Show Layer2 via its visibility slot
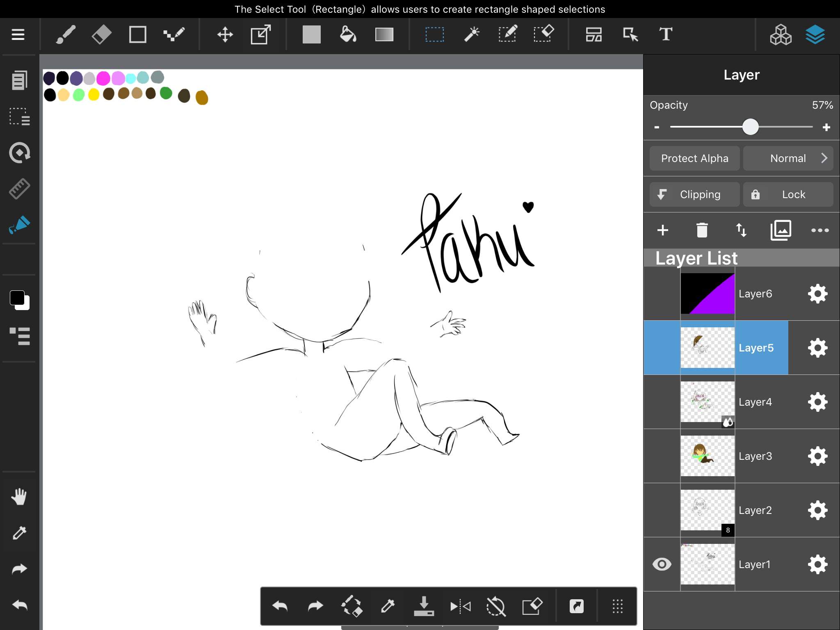This screenshot has width=840, height=630. tap(662, 510)
